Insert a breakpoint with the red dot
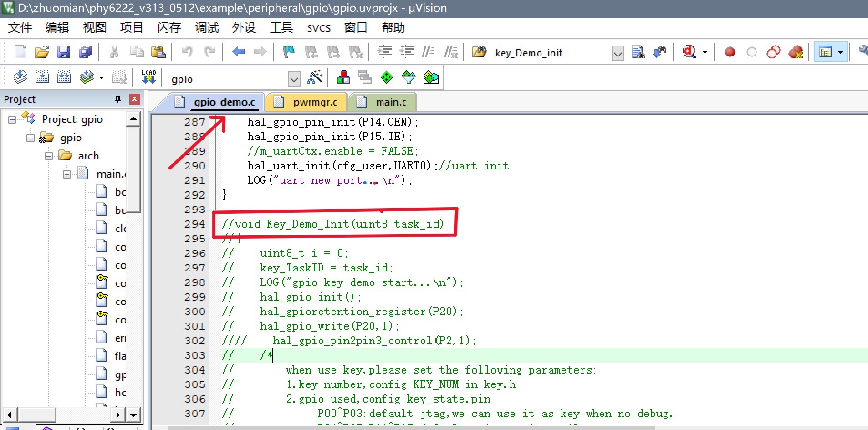This screenshot has height=430, width=868. pos(730,52)
